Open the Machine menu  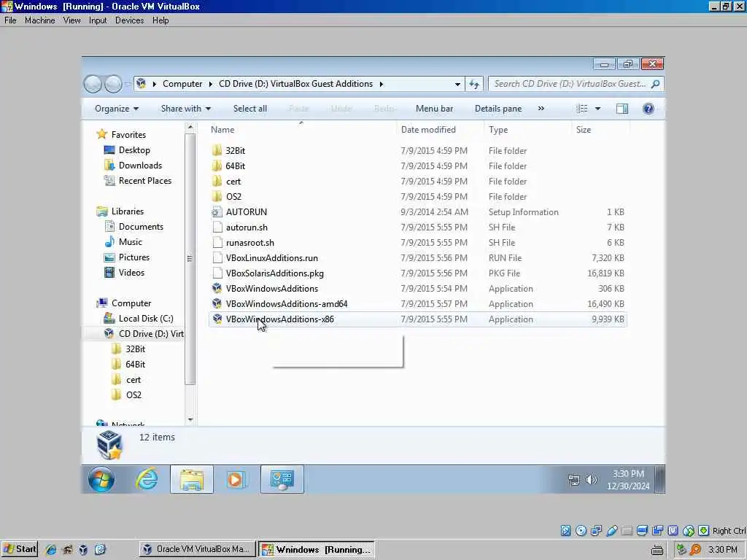(x=39, y=20)
